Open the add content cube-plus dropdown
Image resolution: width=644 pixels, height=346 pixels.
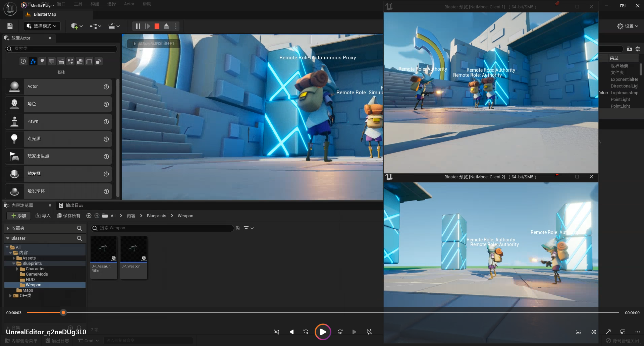77,26
